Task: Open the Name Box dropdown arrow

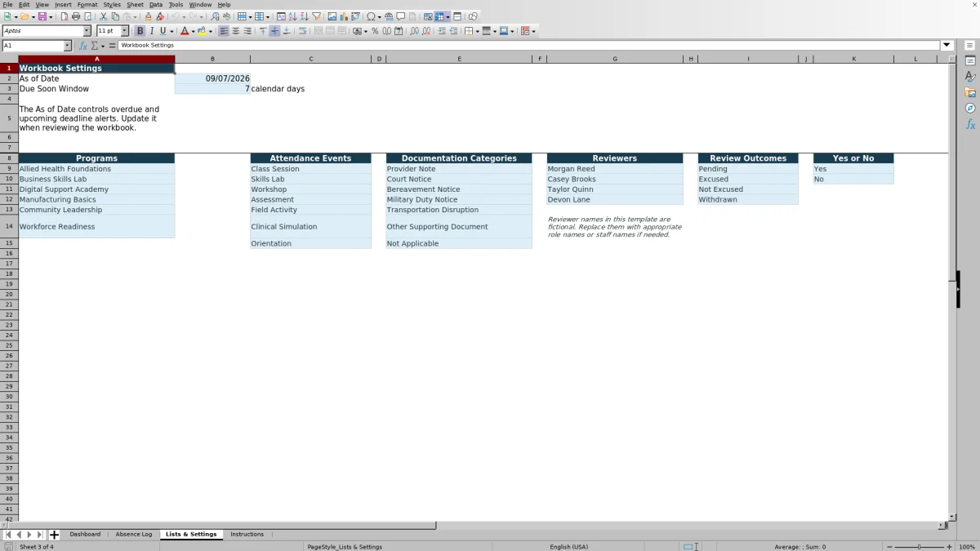Action: [67, 46]
